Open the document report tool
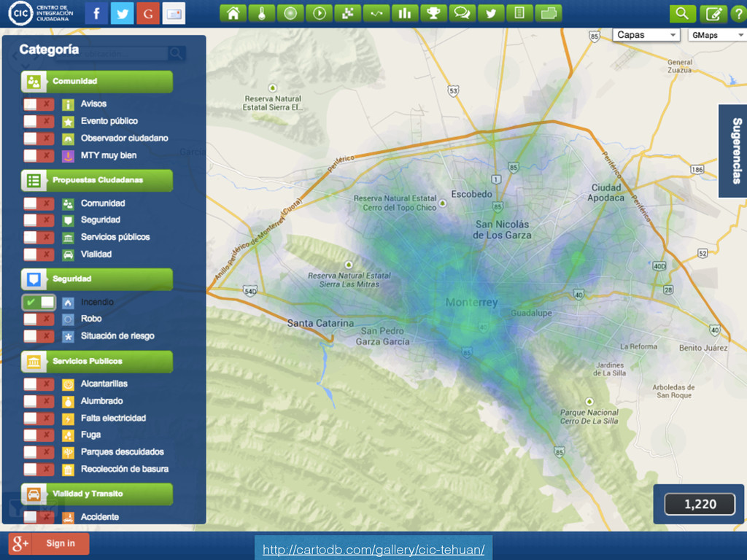This screenshot has width=747, height=560. click(x=519, y=13)
